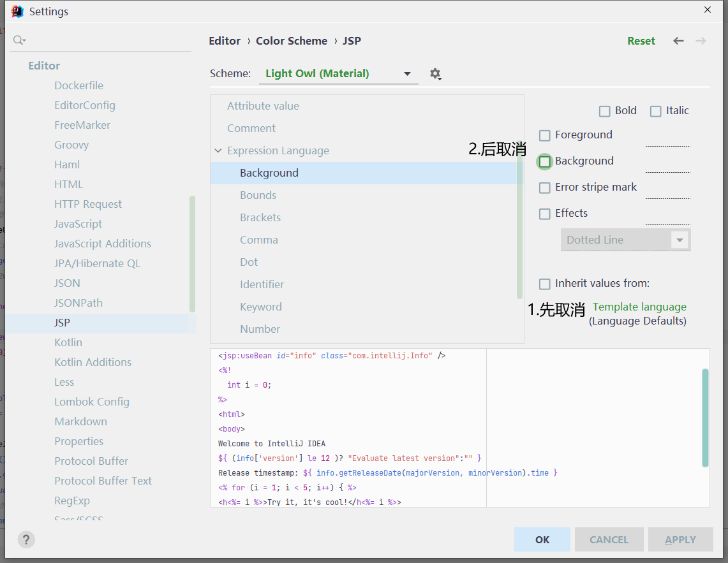Screen dimensions: 728x563
Task: Select FreeMarker in the sidebar
Action: 82,125
